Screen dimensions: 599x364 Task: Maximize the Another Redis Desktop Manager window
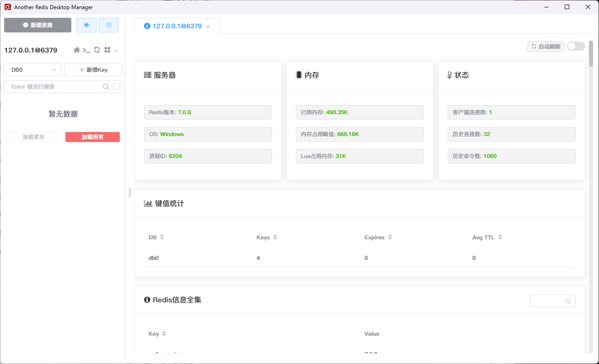coord(567,7)
